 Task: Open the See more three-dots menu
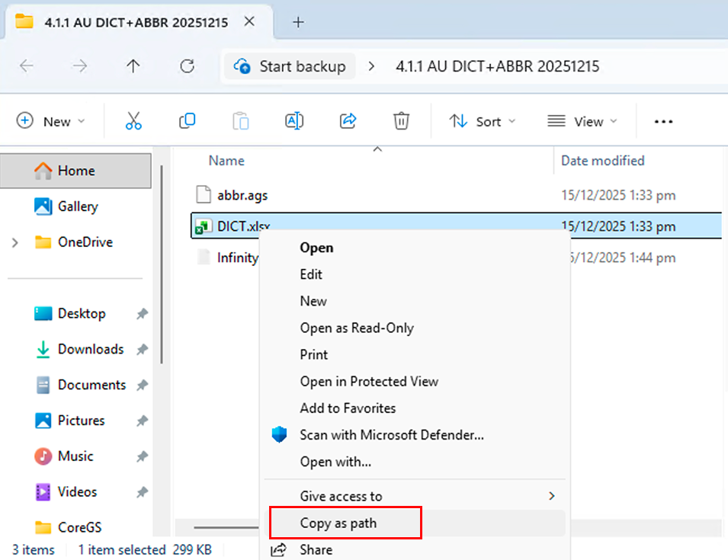tap(663, 122)
